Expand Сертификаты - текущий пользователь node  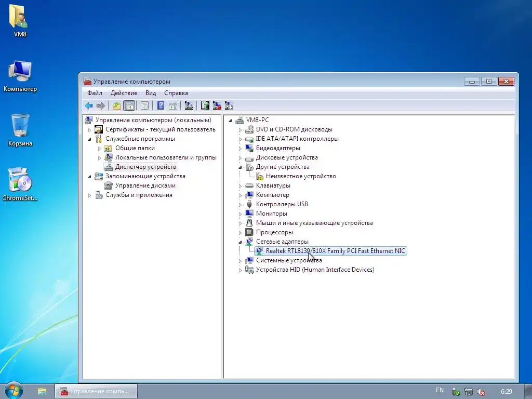89,129
